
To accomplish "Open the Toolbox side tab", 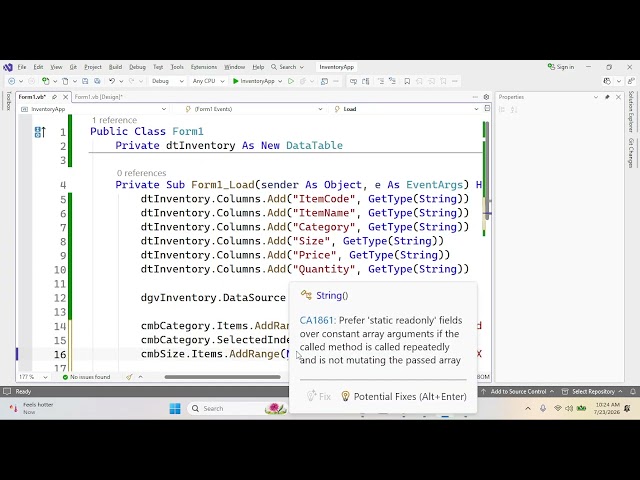I will 9,101.
